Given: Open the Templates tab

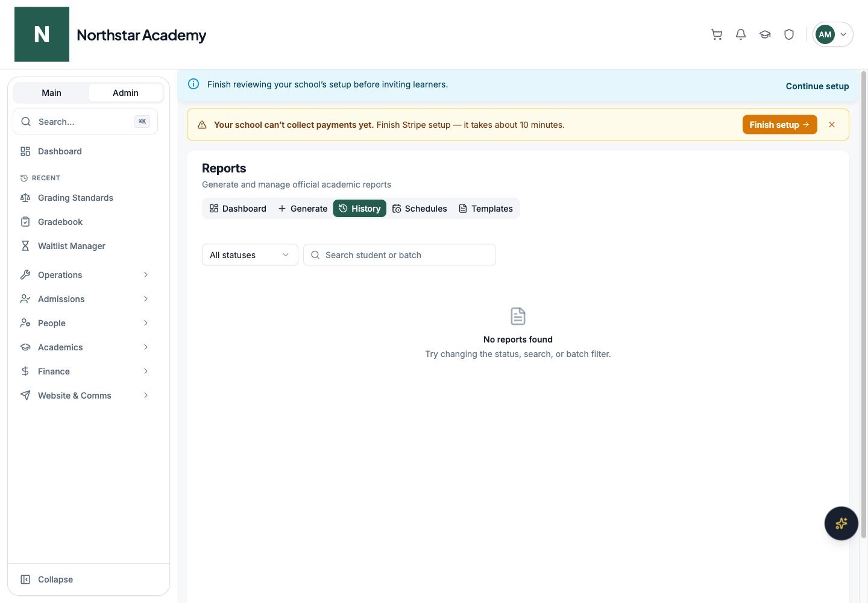Looking at the screenshot, I should pos(486,209).
